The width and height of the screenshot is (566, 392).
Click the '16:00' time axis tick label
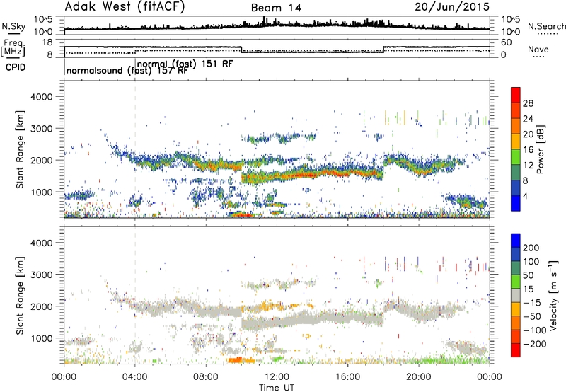347,377
